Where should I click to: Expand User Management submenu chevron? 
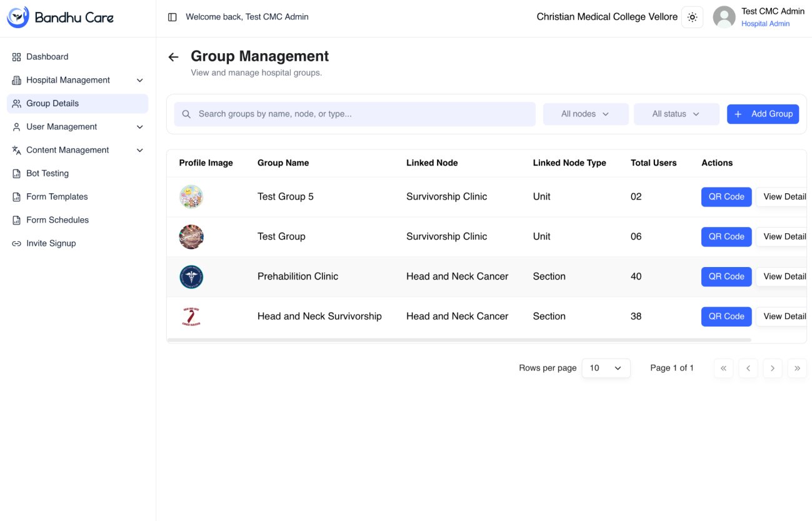click(140, 127)
